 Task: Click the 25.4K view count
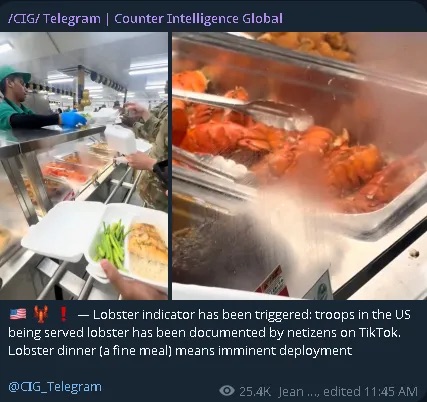(255, 391)
